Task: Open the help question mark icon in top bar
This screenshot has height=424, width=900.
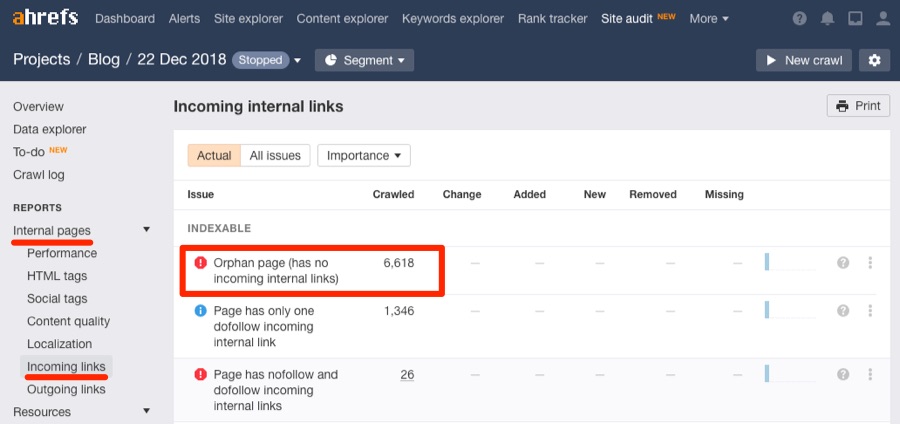Action: pyautogui.click(x=799, y=19)
